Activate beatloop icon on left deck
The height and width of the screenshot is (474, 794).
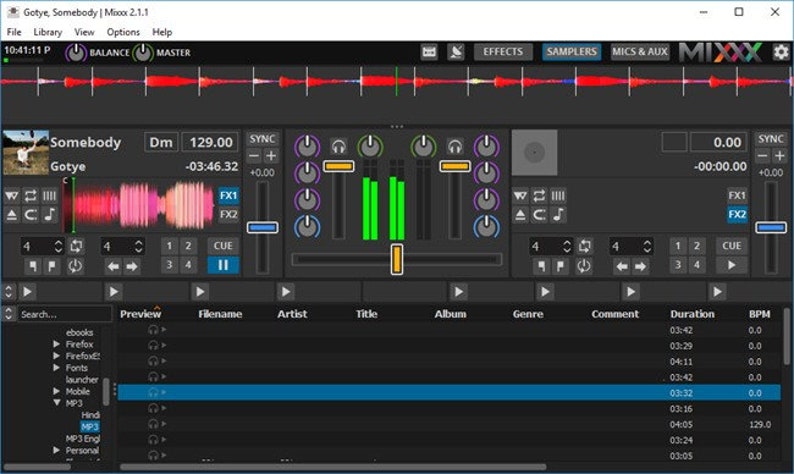76,247
